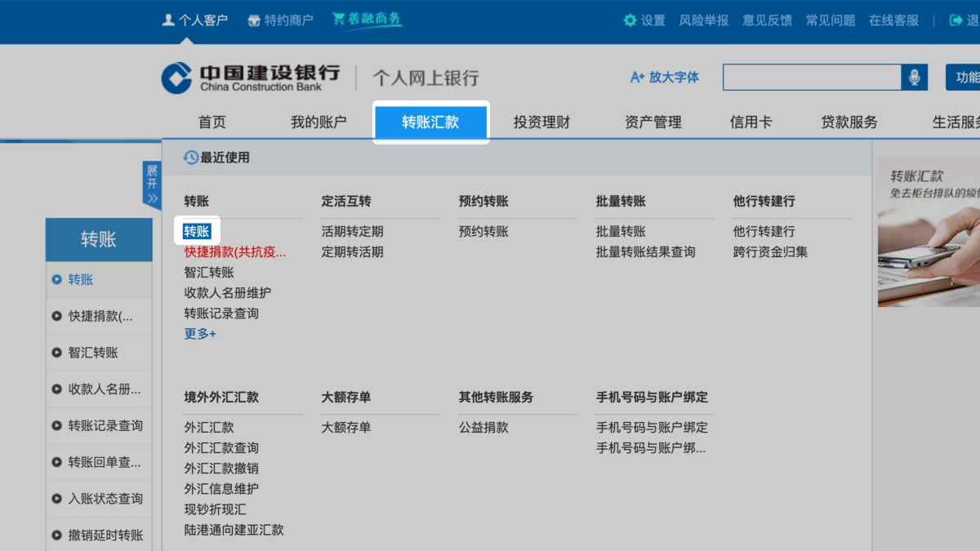This screenshot has height=551, width=980.
Task: Click the search input field
Action: [812, 78]
